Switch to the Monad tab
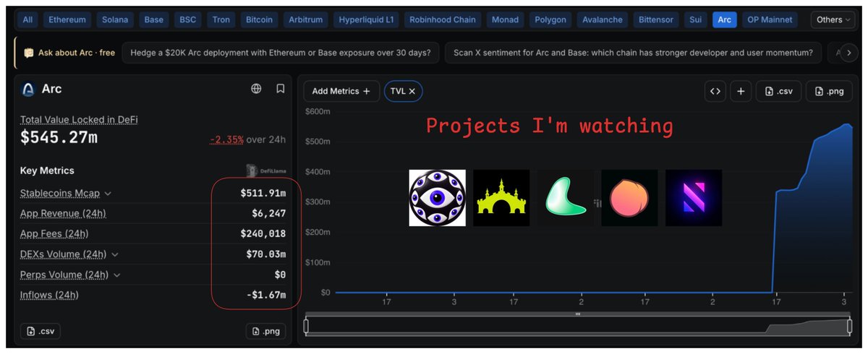 (505, 20)
